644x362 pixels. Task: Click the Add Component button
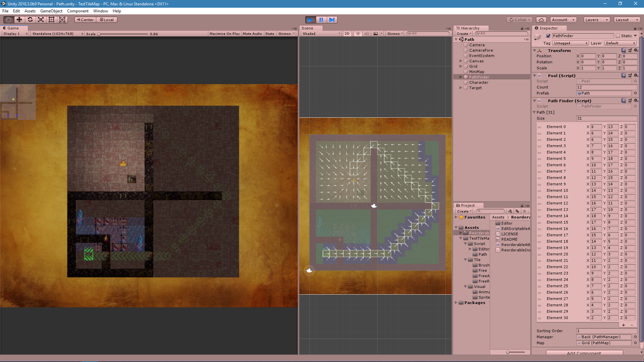pyautogui.click(x=584, y=353)
